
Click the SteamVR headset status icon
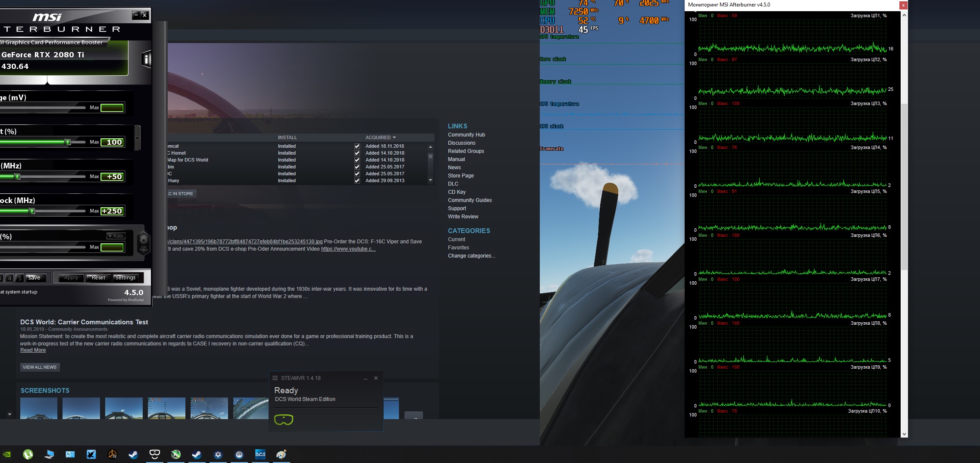284,419
